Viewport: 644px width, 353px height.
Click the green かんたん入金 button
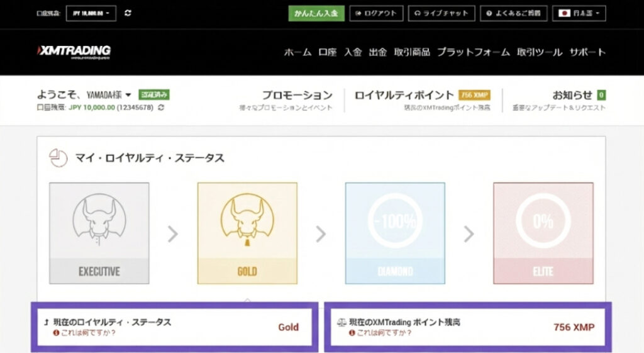coord(316,13)
